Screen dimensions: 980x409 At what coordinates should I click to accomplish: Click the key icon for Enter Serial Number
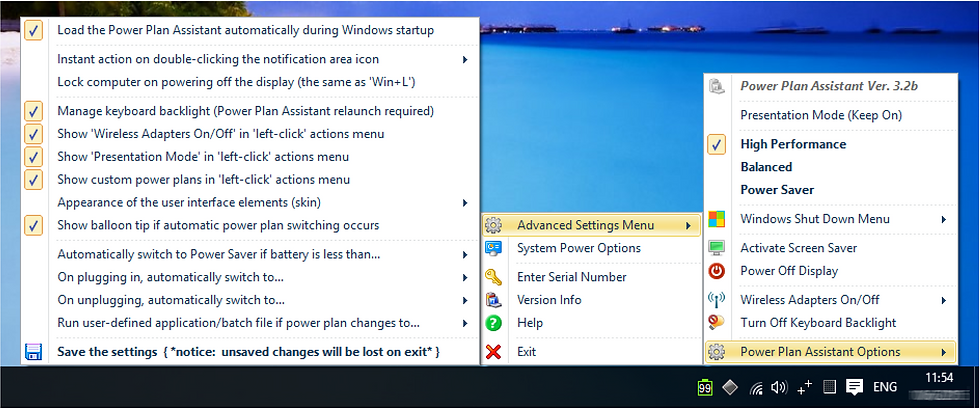(493, 277)
